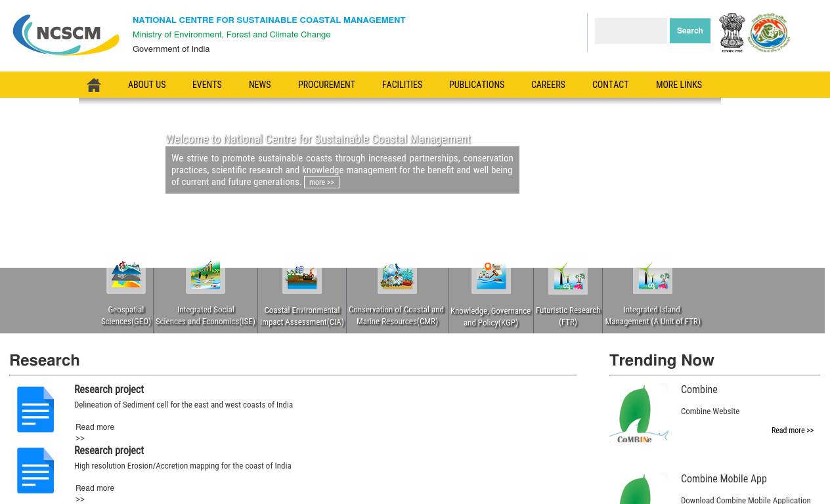Read more about Erosion/Accretion mapping project
The height and width of the screenshot is (504, 830).
[x=95, y=493]
